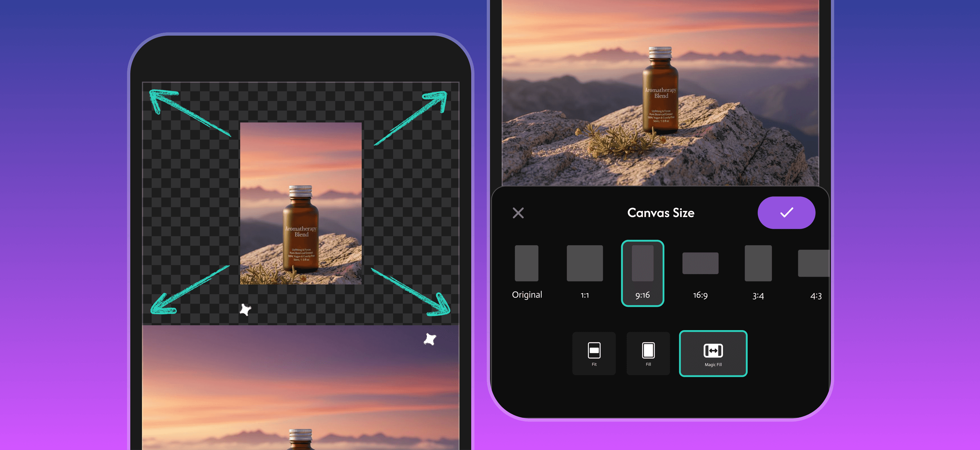
Task: Pick the highlighted 9:16 ratio preset
Action: click(642, 273)
